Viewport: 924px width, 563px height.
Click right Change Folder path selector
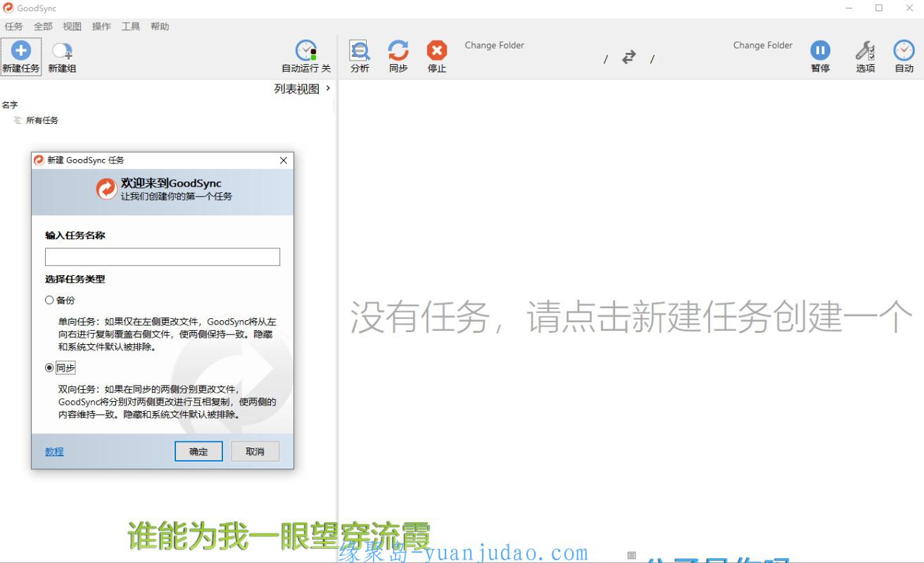763,45
